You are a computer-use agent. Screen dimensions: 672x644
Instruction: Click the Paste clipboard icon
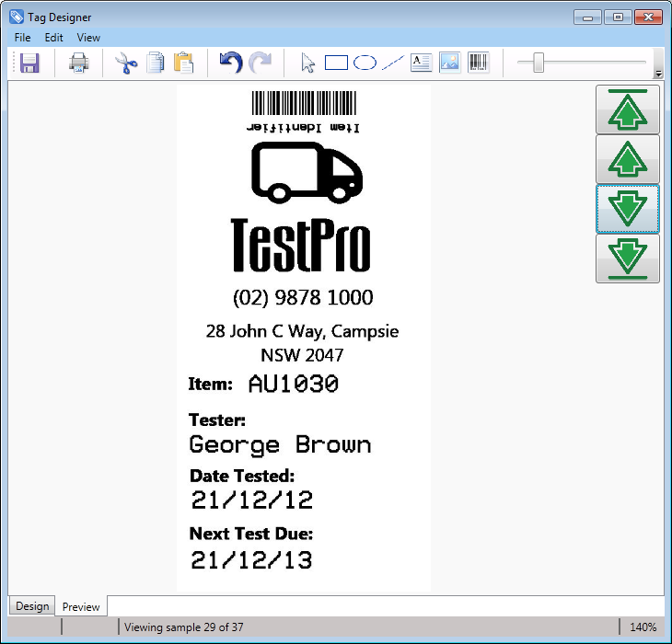pyautogui.click(x=184, y=63)
